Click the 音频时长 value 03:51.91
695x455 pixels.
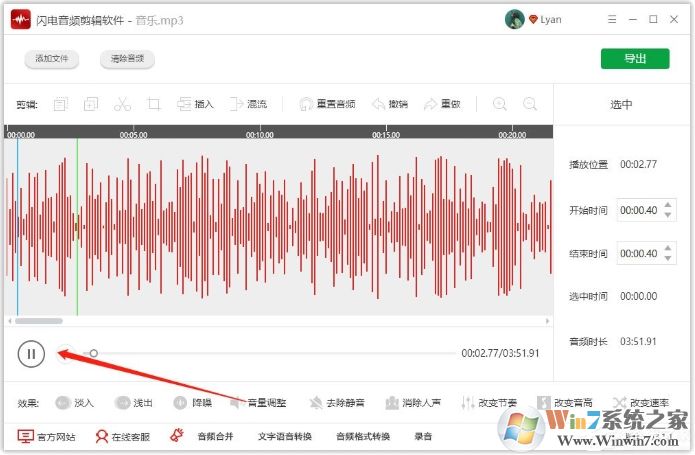point(638,342)
